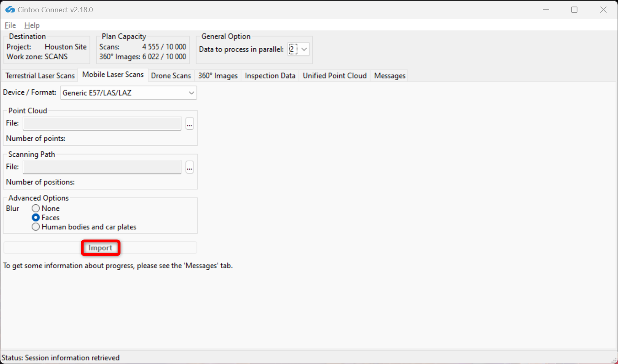This screenshot has width=618, height=364.
Task: Open the 360° Images tab
Action: (x=218, y=76)
